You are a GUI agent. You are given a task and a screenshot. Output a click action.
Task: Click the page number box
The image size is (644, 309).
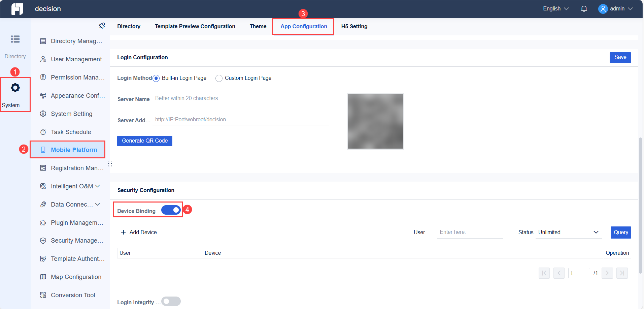579,273
